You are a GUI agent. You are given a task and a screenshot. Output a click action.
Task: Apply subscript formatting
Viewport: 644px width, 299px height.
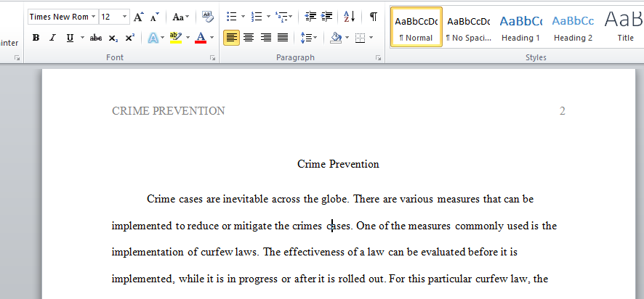pos(113,38)
